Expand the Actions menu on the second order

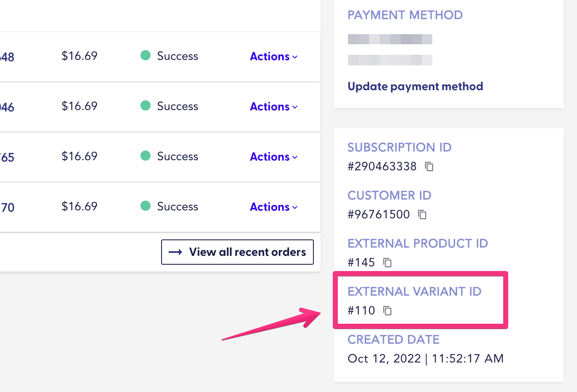point(273,106)
